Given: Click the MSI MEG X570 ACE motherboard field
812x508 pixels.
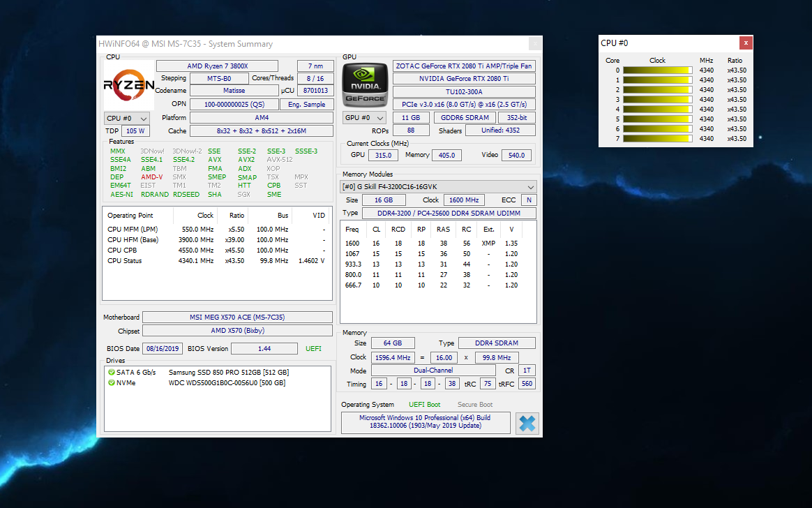Looking at the screenshot, I should coord(237,317).
